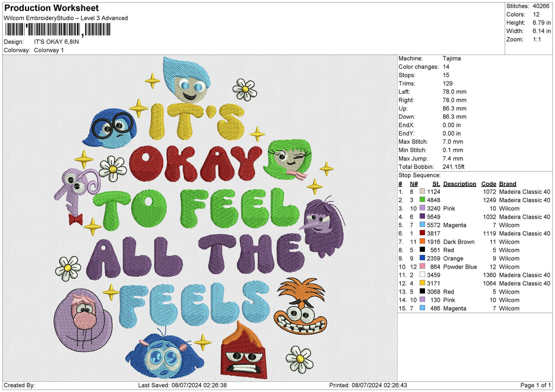
Task: Click the Machine value 'Tajima'
Action: [x=452, y=59]
